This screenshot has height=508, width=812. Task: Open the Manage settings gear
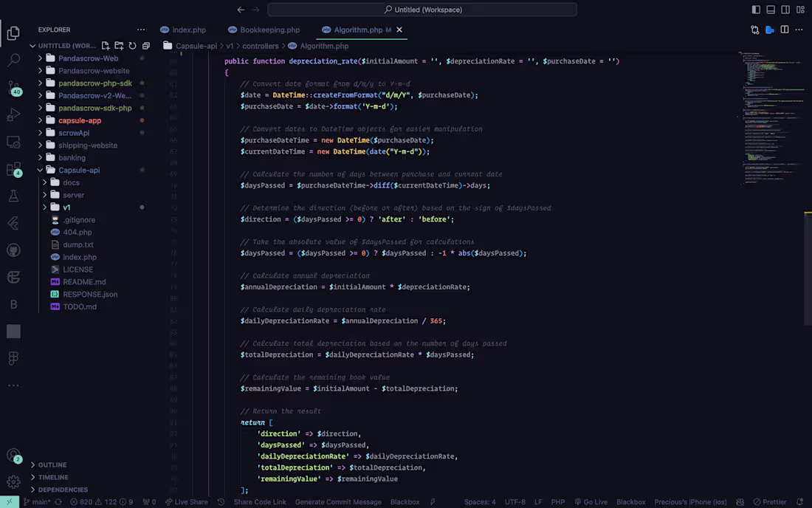(13, 482)
